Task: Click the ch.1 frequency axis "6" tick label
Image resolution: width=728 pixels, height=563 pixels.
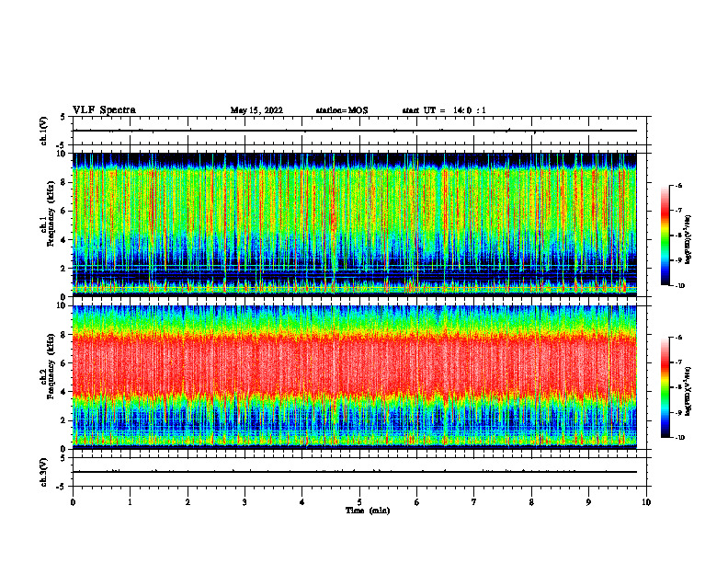Action: click(x=63, y=211)
